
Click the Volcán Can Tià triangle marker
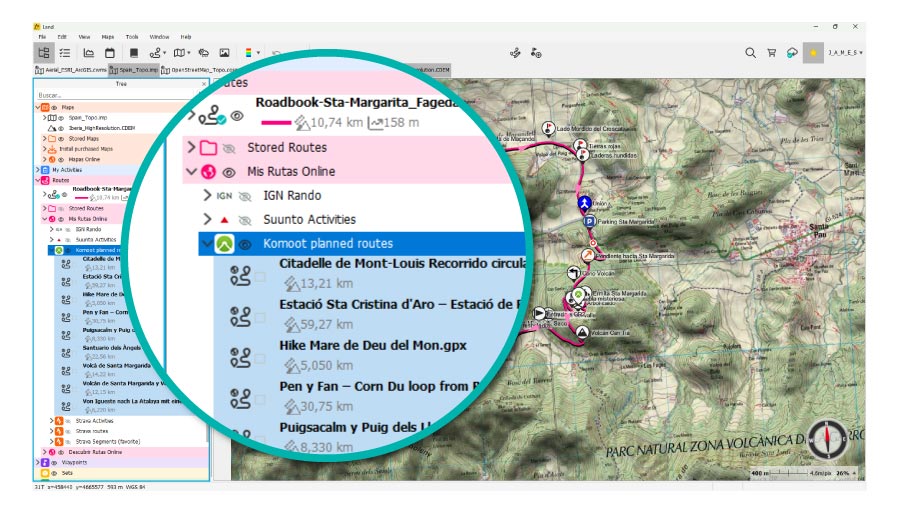point(582,332)
